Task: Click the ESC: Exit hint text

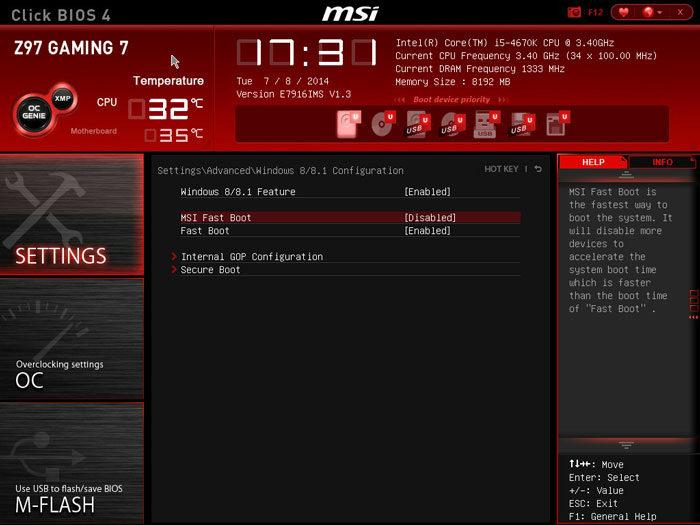Action: tap(593, 504)
